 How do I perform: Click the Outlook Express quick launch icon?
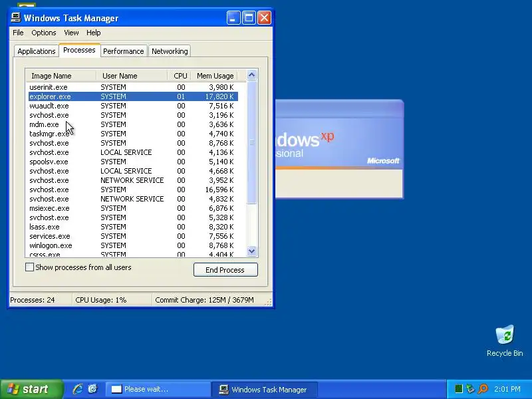(x=92, y=389)
